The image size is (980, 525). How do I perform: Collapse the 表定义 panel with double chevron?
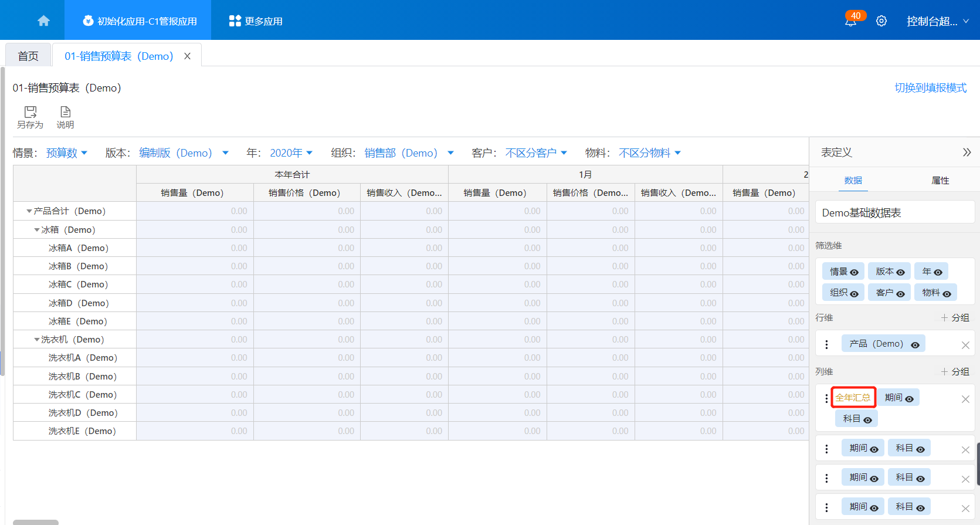967,153
